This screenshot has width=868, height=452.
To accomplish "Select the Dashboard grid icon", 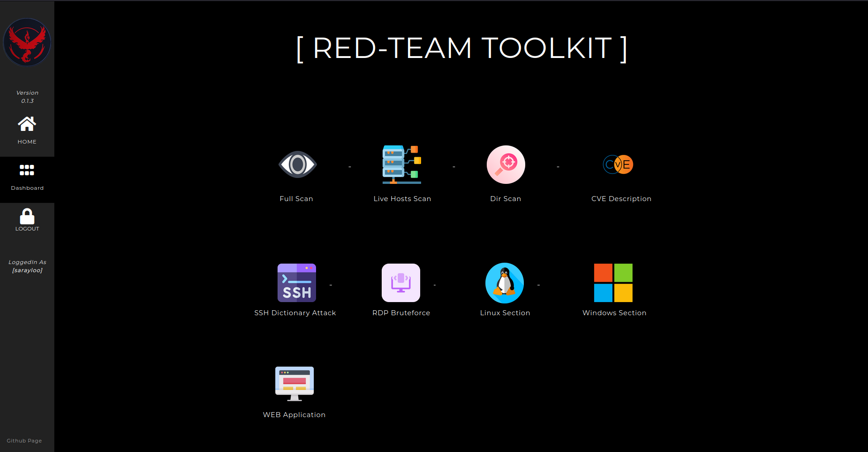I will [x=27, y=170].
